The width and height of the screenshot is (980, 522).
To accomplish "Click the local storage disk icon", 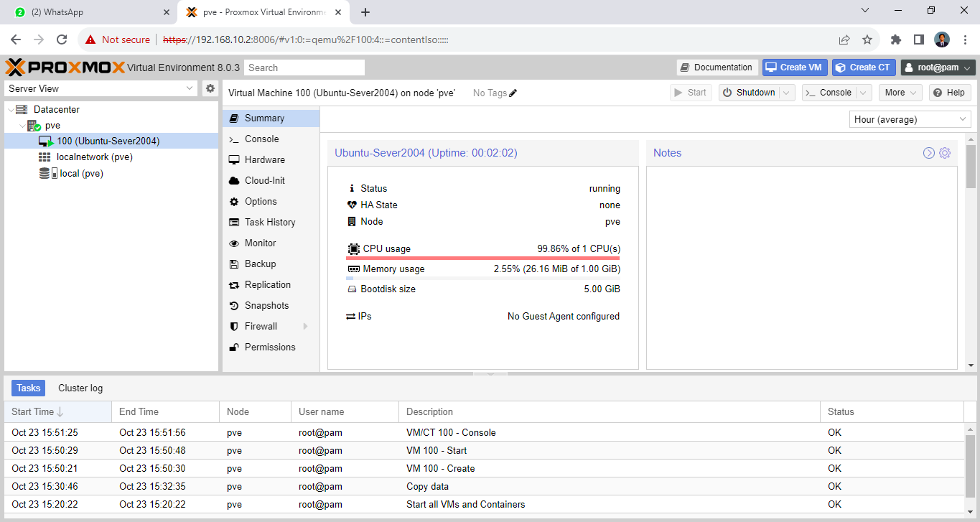I will 47,173.
